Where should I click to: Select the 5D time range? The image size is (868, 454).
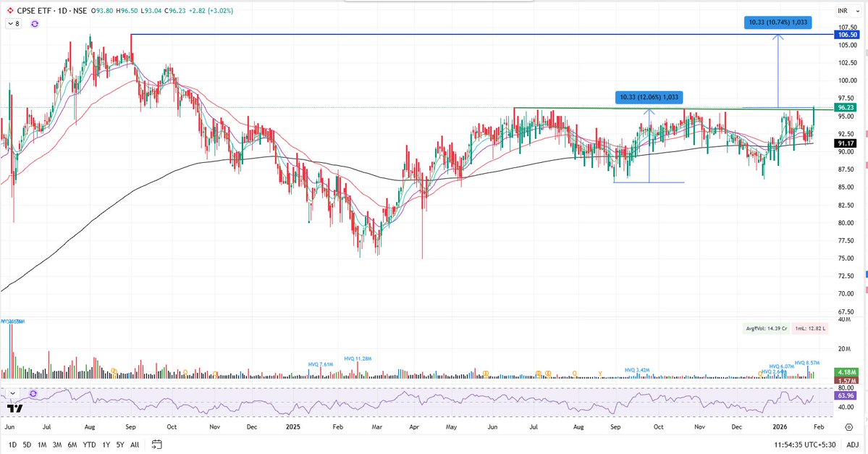(27, 445)
